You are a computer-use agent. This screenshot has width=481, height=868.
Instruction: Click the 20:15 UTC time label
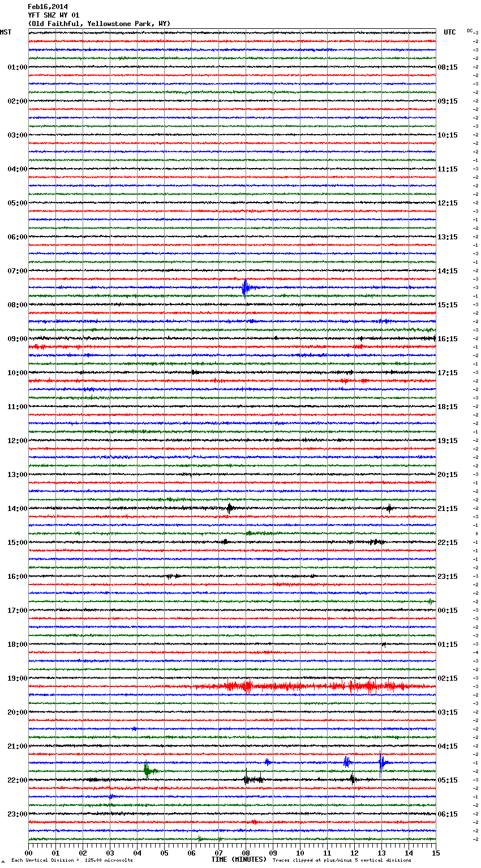[448, 475]
